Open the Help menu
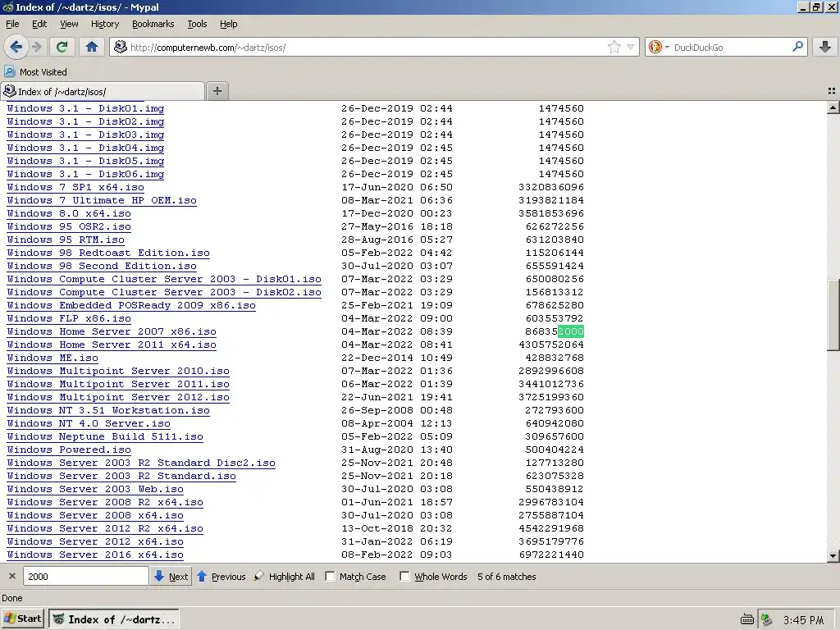Screen dimensions: 840x630 (x=229, y=24)
